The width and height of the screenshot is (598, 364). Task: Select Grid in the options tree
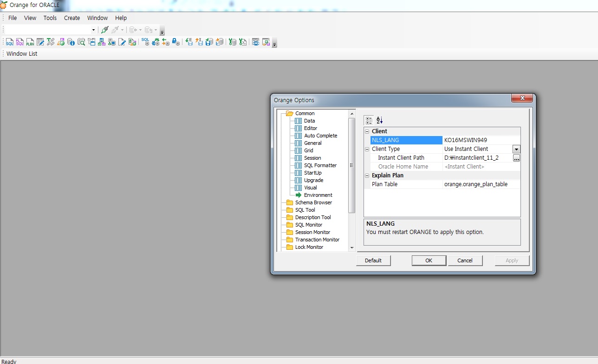pos(308,150)
